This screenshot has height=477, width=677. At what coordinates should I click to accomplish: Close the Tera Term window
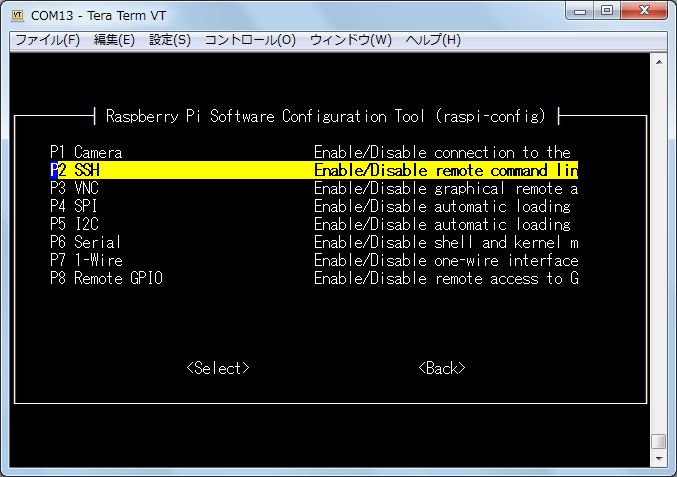click(x=644, y=11)
